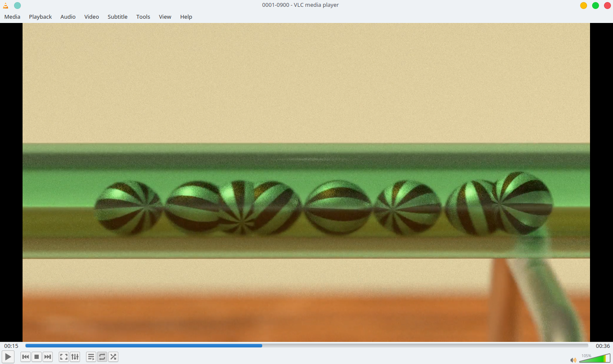Open the Help menu
Viewport: 613px width, 364px height.
pyautogui.click(x=186, y=17)
